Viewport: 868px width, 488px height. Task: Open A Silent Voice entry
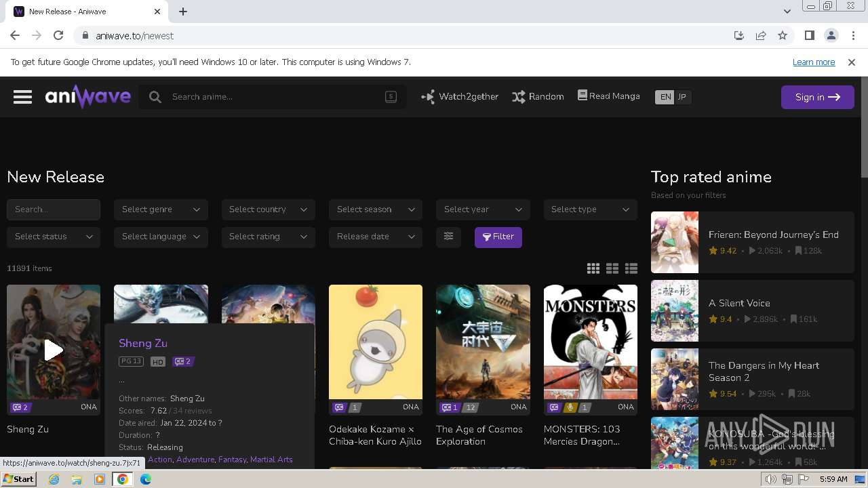(x=753, y=310)
